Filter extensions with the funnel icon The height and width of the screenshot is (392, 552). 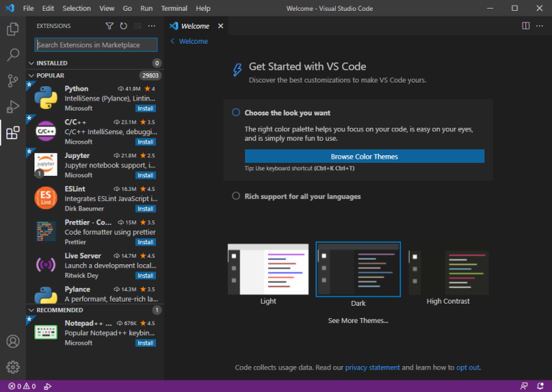[109, 26]
